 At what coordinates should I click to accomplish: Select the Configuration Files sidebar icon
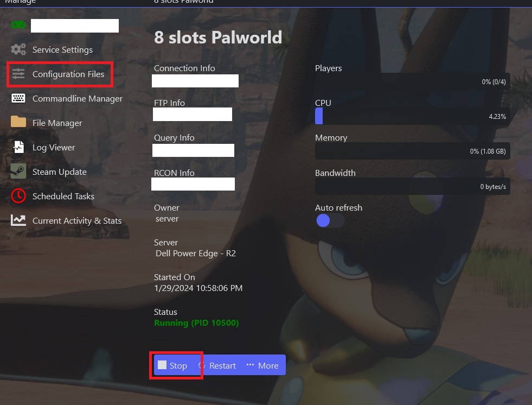[x=18, y=74]
